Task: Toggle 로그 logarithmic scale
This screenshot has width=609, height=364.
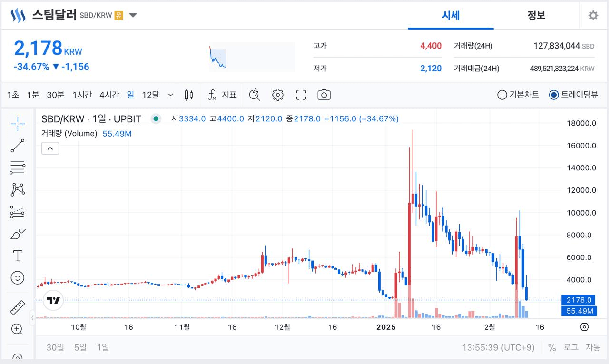Action: pos(571,347)
